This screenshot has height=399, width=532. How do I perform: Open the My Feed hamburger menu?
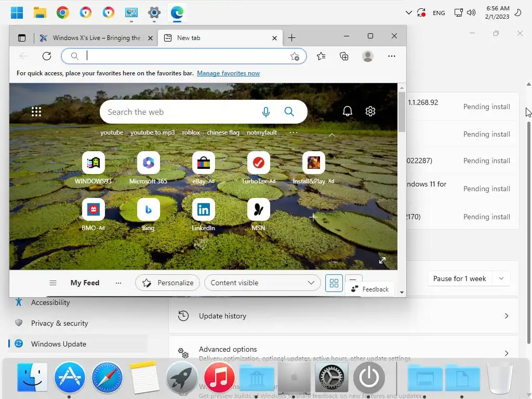53,283
